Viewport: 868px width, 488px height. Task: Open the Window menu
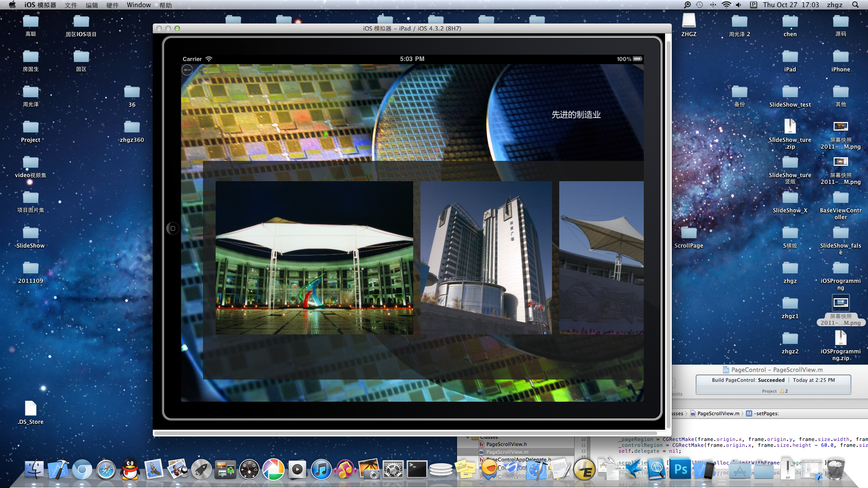point(138,5)
